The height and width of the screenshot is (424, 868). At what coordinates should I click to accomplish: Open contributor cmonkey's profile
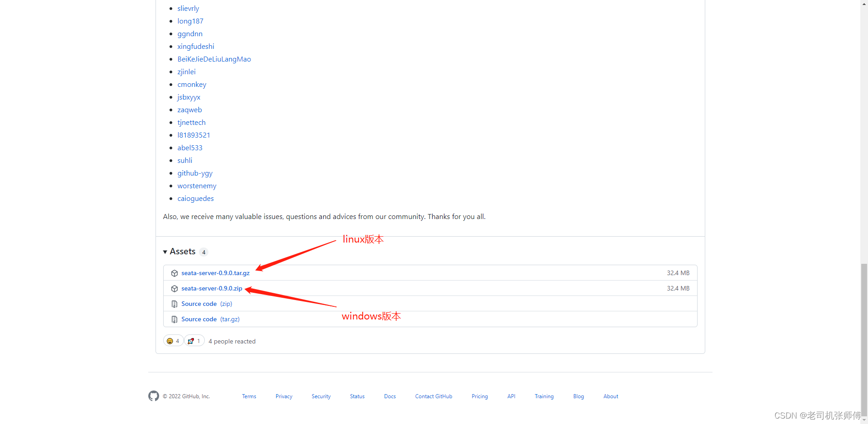click(192, 84)
